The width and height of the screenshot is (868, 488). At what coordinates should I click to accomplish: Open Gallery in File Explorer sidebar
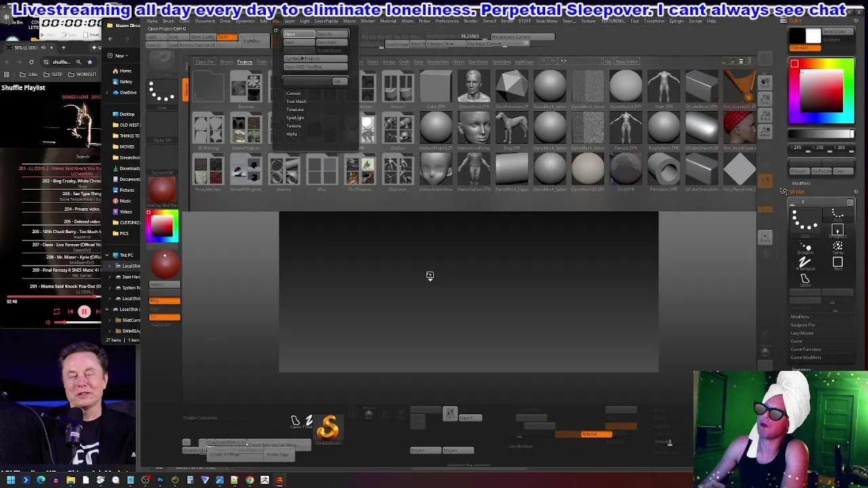(x=123, y=81)
